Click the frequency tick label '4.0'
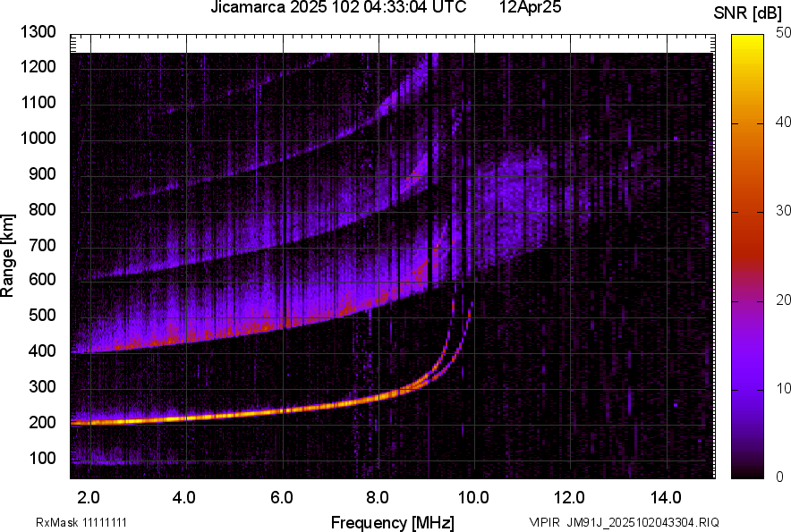 [x=184, y=498]
